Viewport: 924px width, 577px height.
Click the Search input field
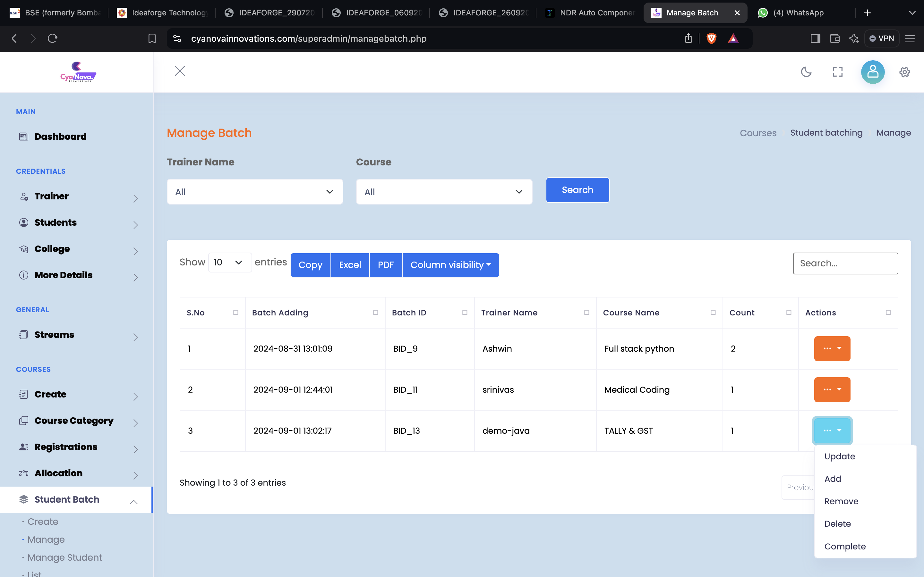tap(845, 263)
